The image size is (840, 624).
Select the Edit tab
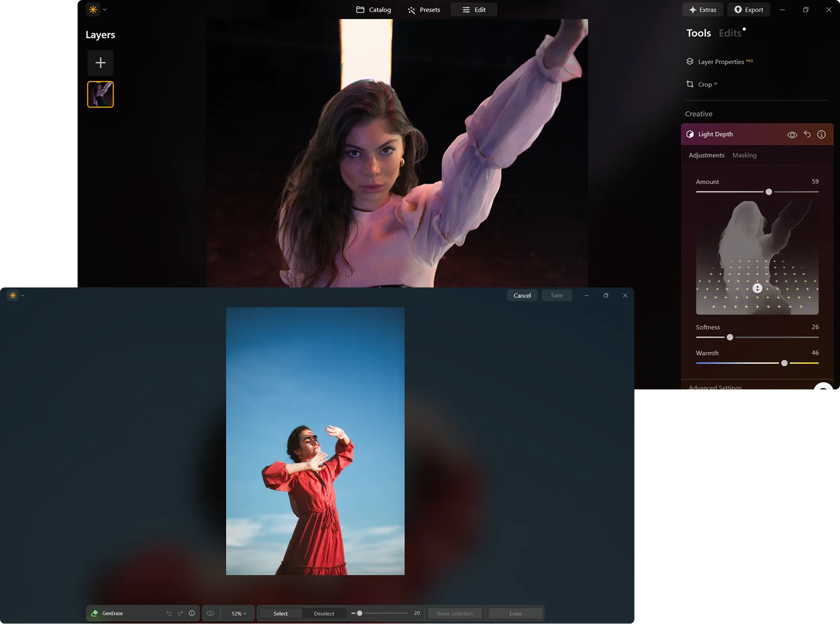tap(474, 10)
